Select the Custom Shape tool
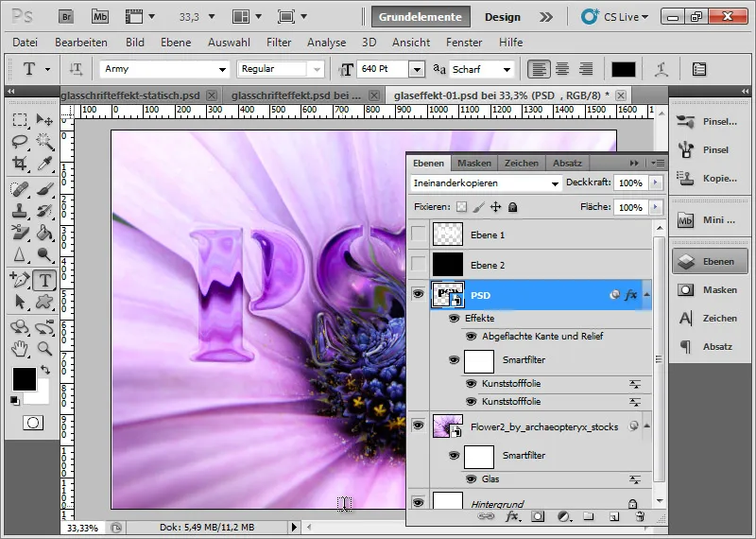The image size is (756, 539). pos(44,302)
